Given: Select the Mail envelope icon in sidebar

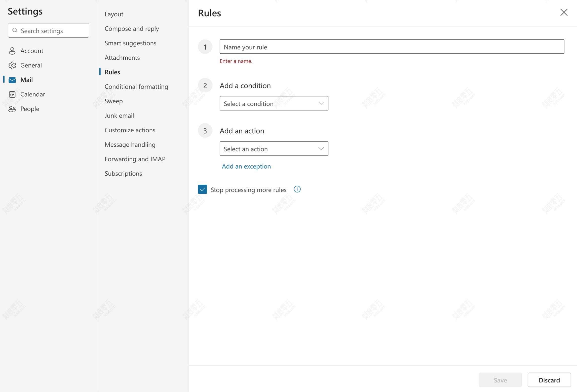Looking at the screenshot, I should tap(12, 80).
